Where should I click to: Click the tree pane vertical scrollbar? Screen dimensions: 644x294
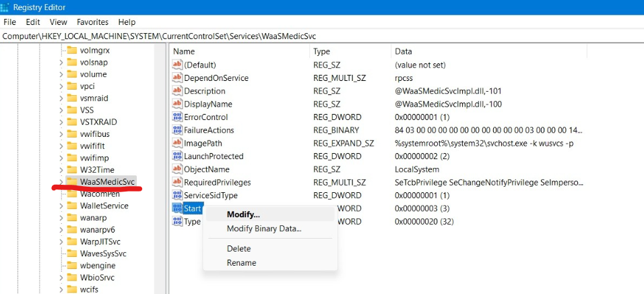pos(160,169)
